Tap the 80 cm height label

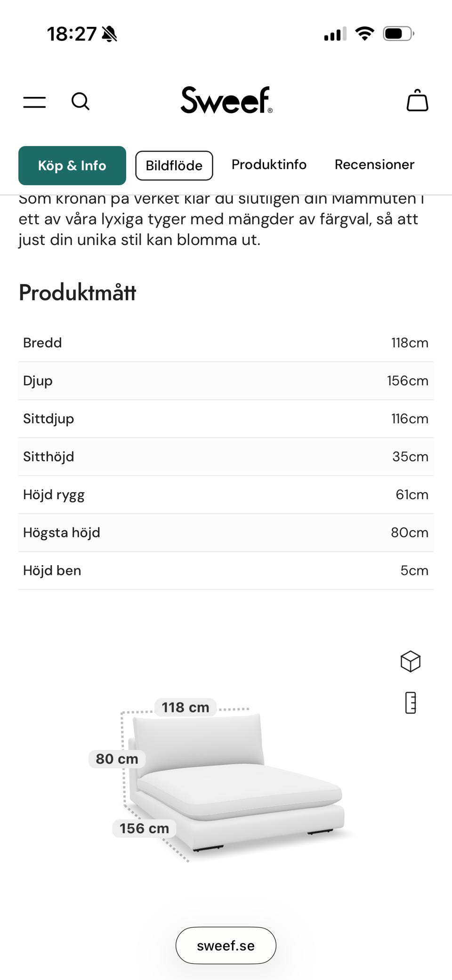(117, 759)
